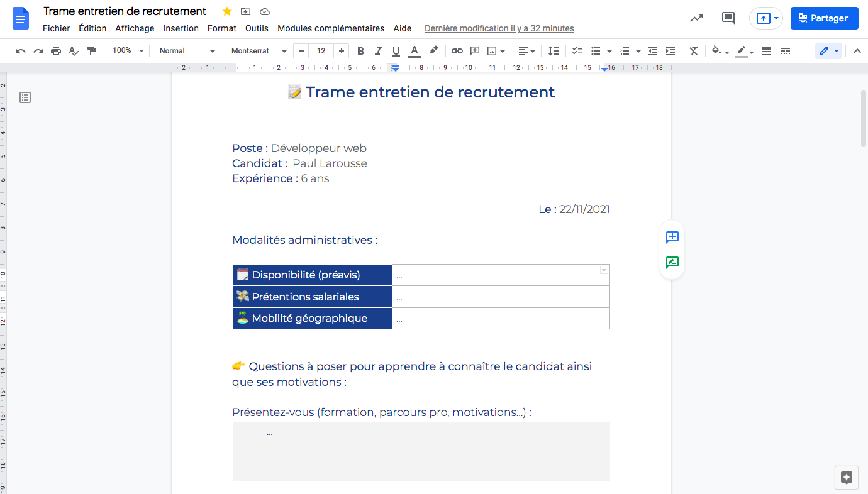Open the Docs home icon
Image resolution: width=868 pixels, height=494 pixels.
point(21,19)
